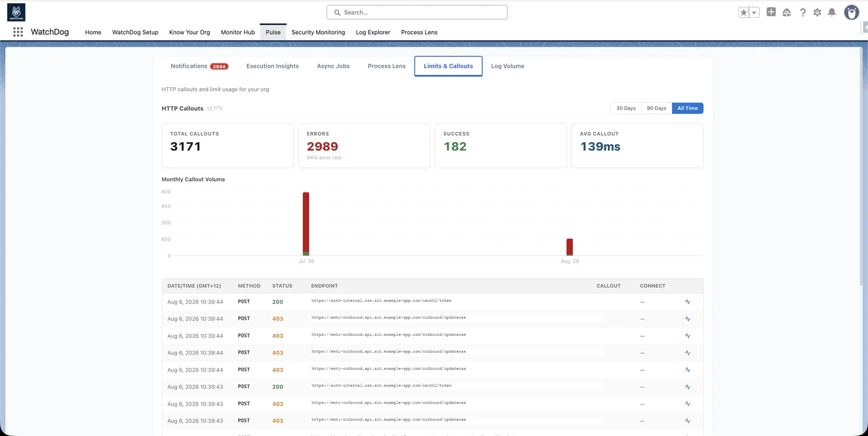
Task: Go to the Home nav tab
Action: [93, 32]
